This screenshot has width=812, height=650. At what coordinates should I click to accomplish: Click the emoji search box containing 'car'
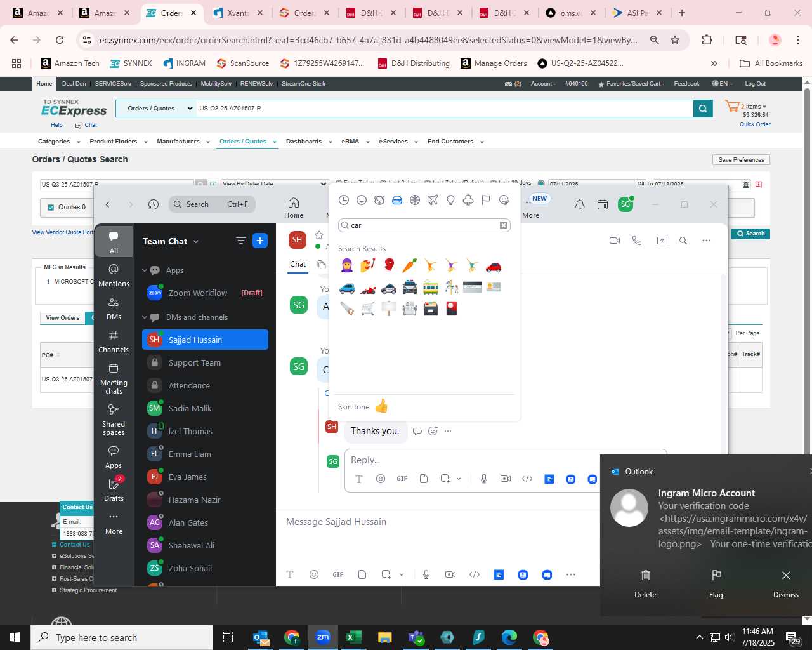(424, 225)
